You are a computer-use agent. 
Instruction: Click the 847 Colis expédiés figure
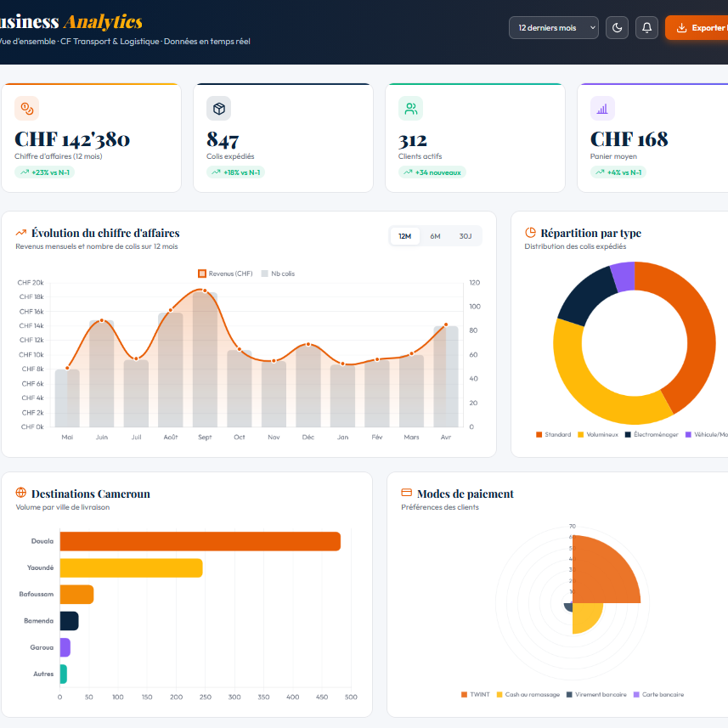(223, 140)
